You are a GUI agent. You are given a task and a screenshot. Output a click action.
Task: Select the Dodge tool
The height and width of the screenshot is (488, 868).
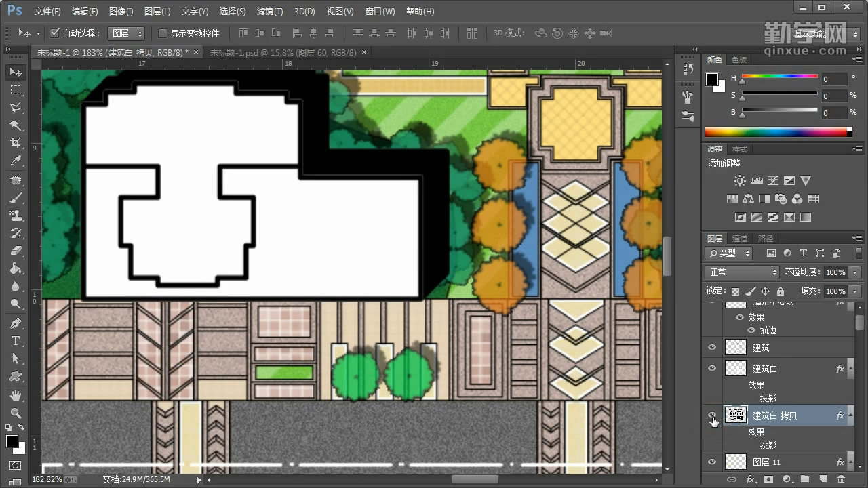[16, 304]
